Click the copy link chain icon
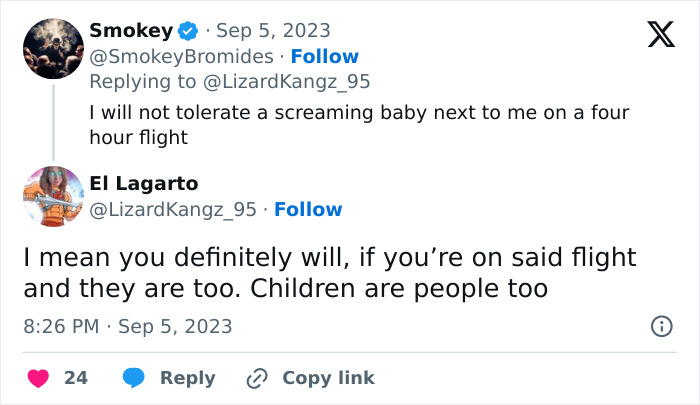Image resolution: width=700 pixels, height=405 pixels. 257,377
